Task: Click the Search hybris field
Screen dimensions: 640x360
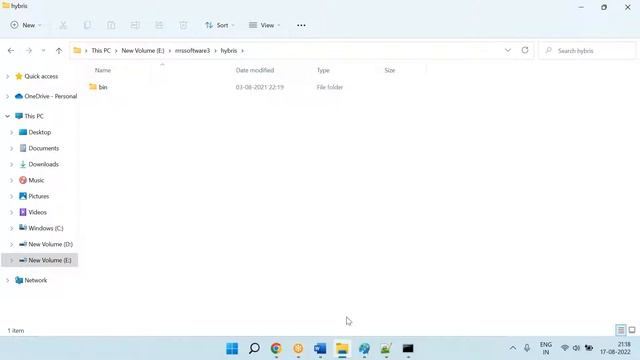Action: (x=587, y=51)
